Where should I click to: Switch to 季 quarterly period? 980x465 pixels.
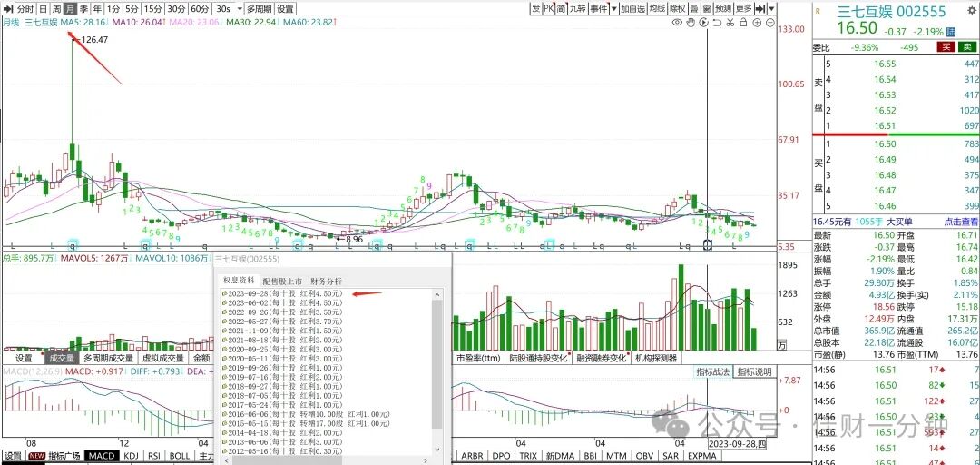pyautogui.click(x=83, y=9)
